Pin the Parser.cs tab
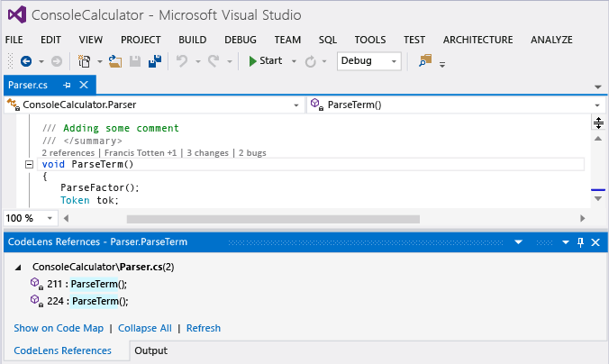This screenshot has width=609, height=364. [x=67, y=85]
